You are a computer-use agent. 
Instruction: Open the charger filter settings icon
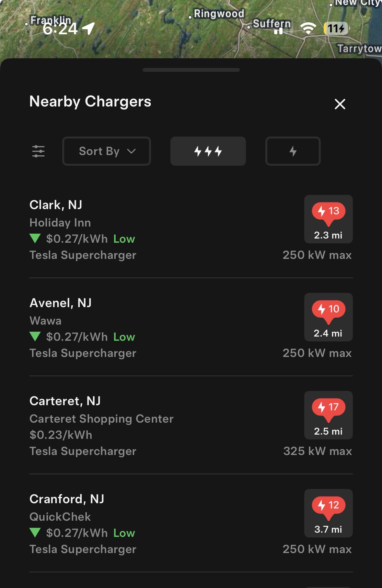pos(38,151)
